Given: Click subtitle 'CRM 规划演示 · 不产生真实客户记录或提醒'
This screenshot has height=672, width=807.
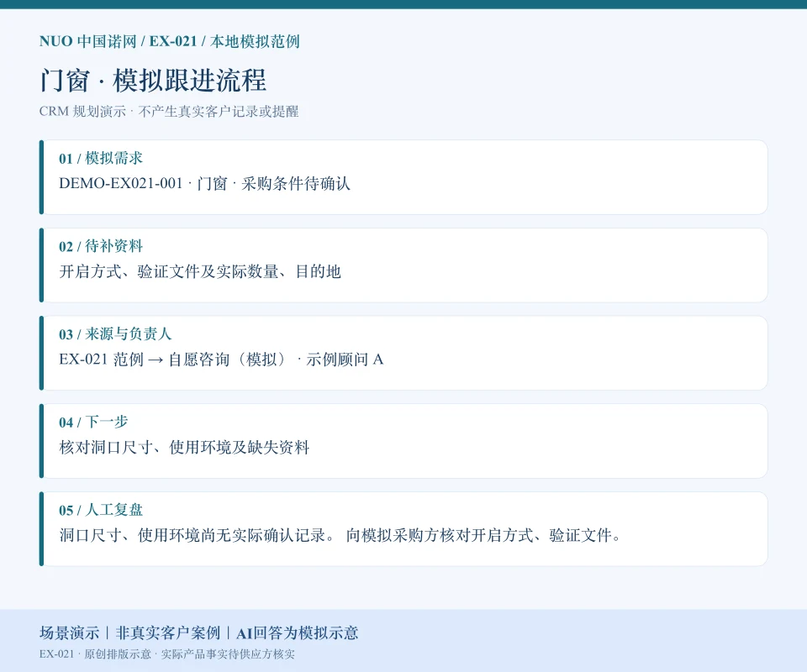Looking at the screenshot, I should click(x=169, y=112).
